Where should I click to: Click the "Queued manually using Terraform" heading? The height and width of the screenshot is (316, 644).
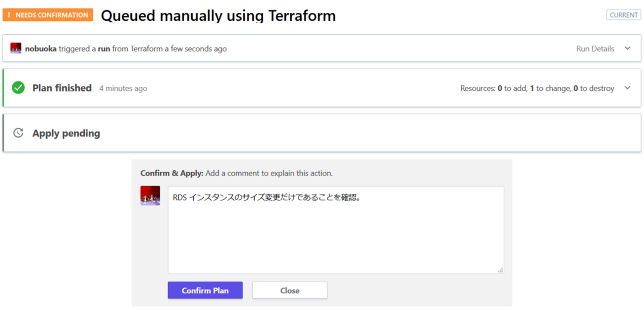click(x=218, y=16)
